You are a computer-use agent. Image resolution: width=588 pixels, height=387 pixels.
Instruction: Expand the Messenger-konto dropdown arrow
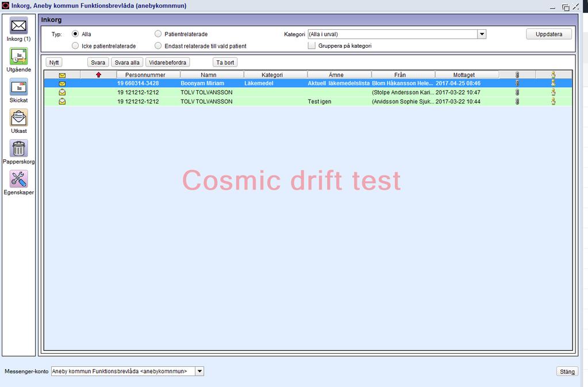coord(200,371)
